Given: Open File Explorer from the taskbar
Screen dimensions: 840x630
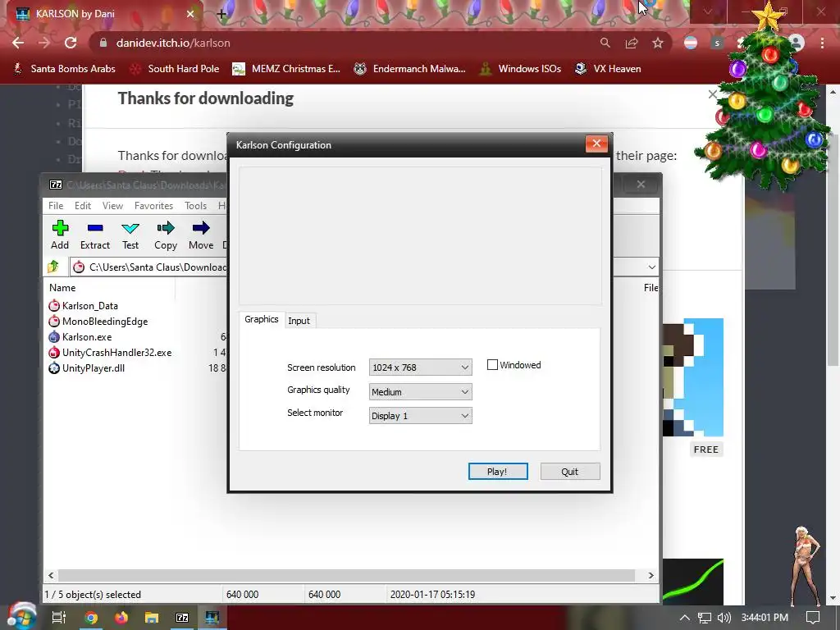Looking at the screenshot, I should pyautogui.click(x=152, y=618).
